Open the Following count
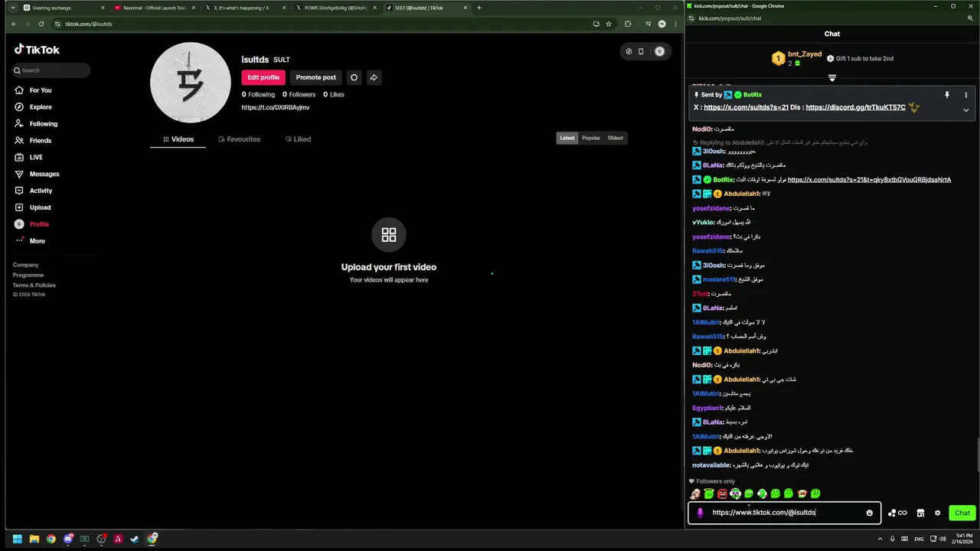Image resolution: width=980 pixels, height=551 pixels. pyautogui.click(x=258, y=95)
